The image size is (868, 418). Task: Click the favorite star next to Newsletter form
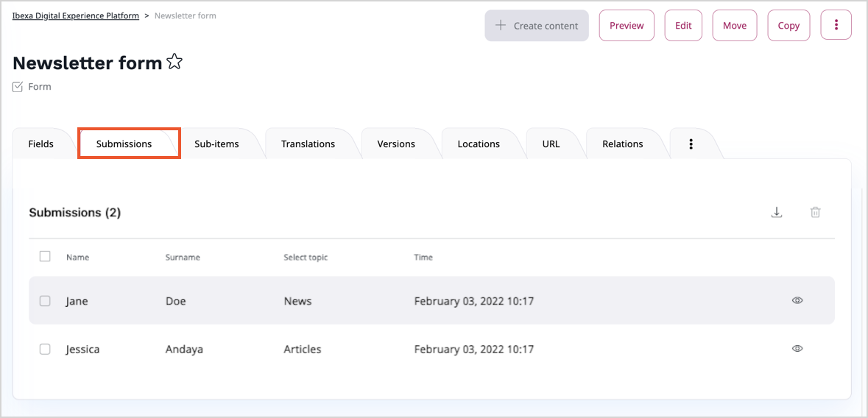click(x=174, y=63)
